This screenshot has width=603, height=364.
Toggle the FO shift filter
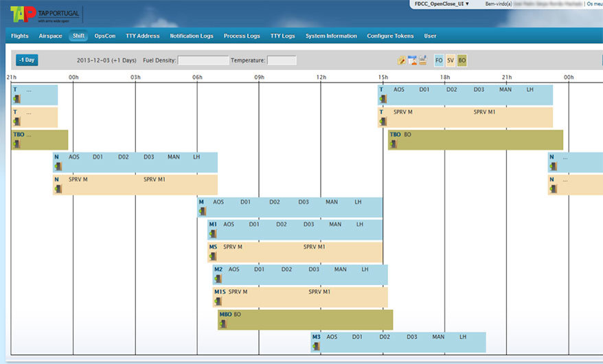click(439, 60)
